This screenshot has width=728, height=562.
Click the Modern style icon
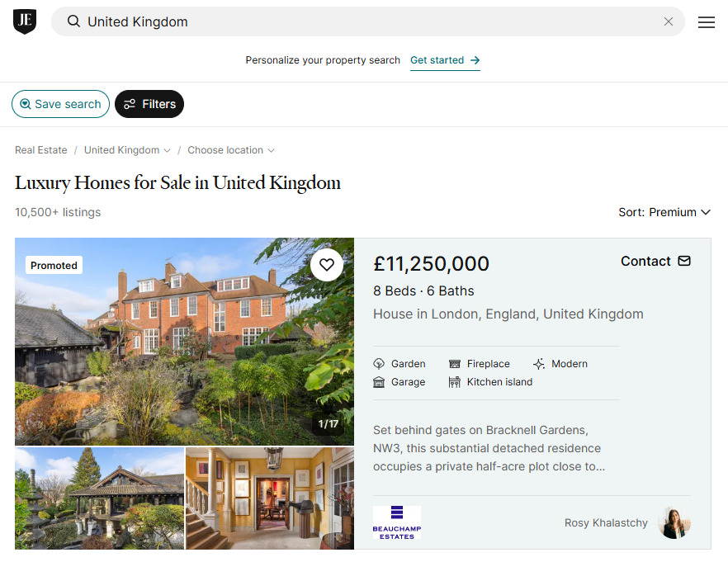(x=537, y=363)
